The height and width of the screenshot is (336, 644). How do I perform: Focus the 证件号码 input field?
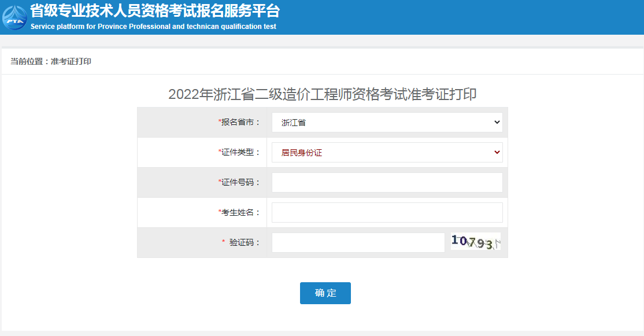(387, 182)
